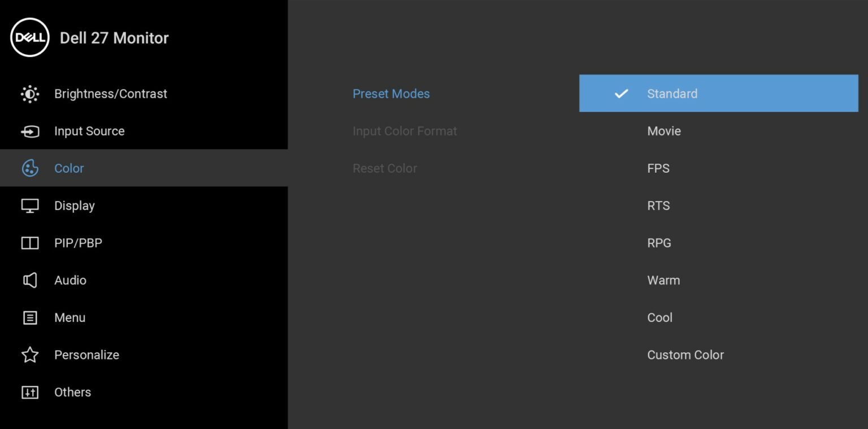The image size is (868, 429).
Task: Open Preset Modes setting
Action: pyautogui.click(x=391, y=94)
